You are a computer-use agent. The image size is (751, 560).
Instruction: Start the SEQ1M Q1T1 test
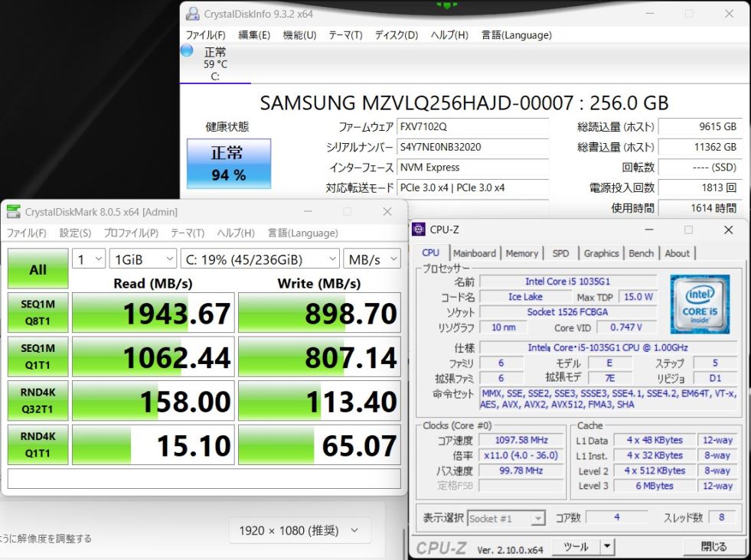(38, 357)
